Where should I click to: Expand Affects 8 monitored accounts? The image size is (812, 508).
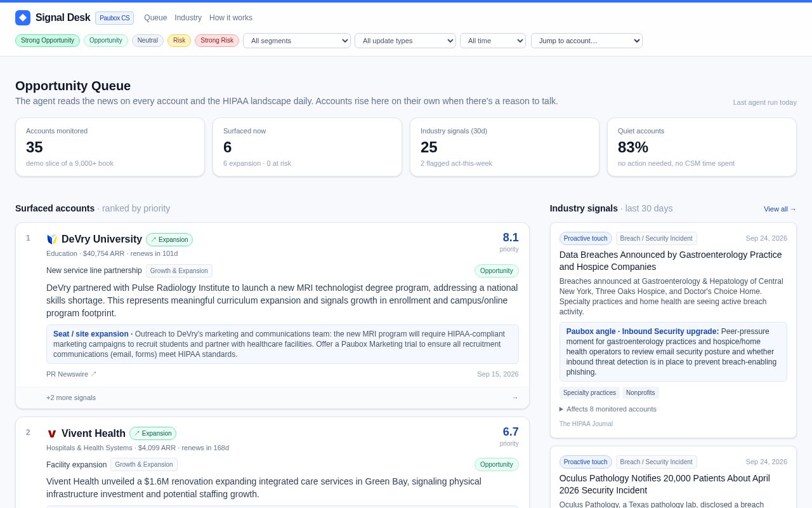point(608,409)
